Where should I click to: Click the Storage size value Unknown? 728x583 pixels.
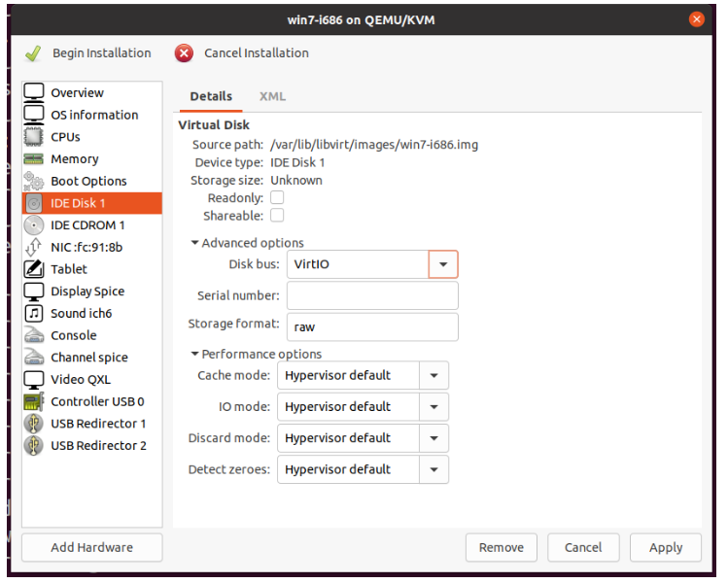tap(296, 180)
